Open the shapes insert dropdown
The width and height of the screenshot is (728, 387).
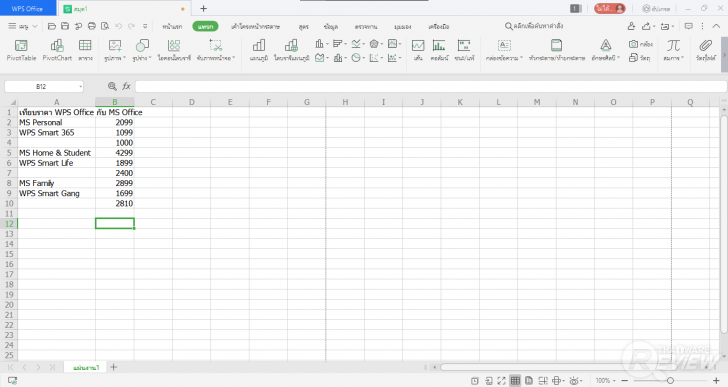click(x=142, y=50)
